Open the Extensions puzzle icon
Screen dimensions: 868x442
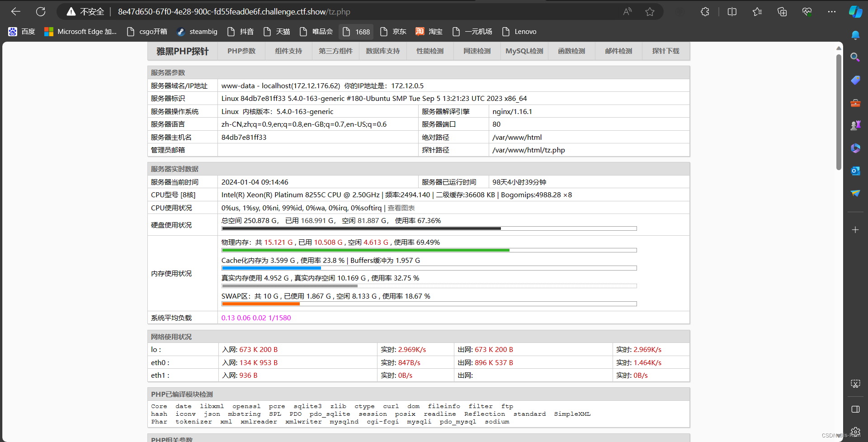tap(705, 12)
